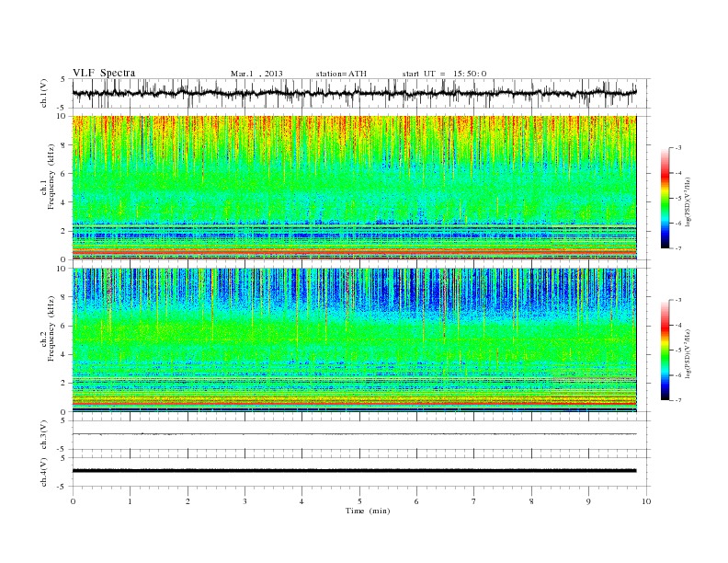This screenshot has height=563, width=728.
Task: Click the "2" tick label on the Time axis
Action: coord(188,501)
